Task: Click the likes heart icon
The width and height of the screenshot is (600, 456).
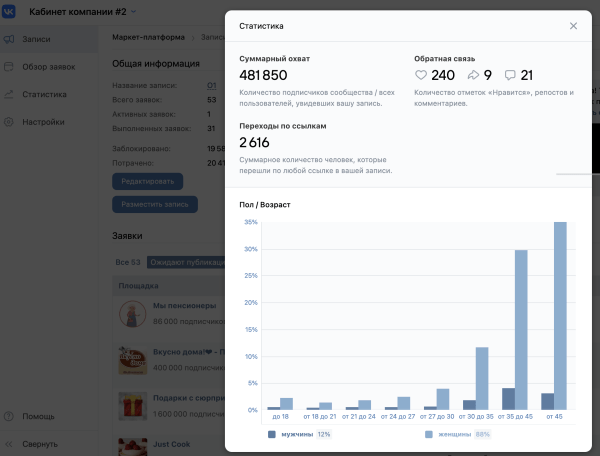Action: pos(421,75)
